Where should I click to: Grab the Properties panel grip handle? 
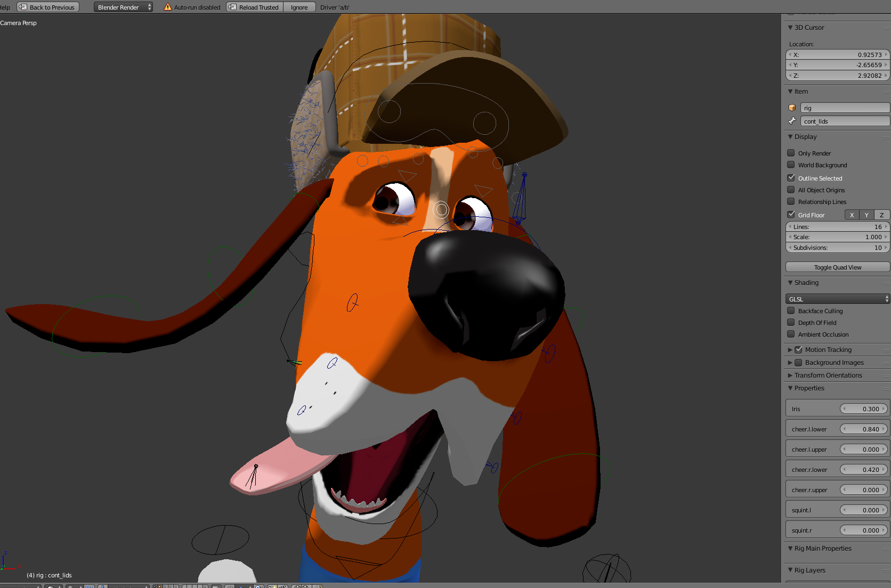point(886,388)
